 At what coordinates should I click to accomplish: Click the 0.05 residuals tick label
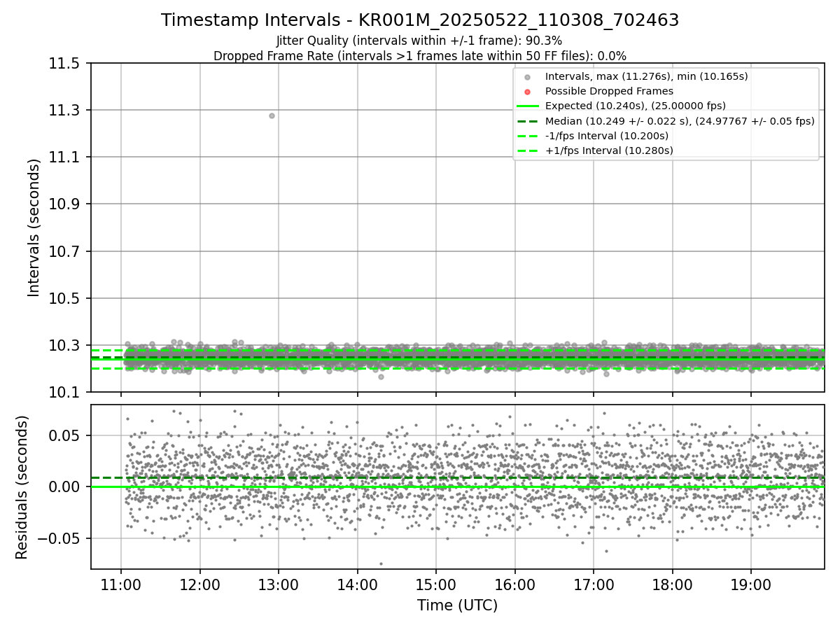coord(66,435)
